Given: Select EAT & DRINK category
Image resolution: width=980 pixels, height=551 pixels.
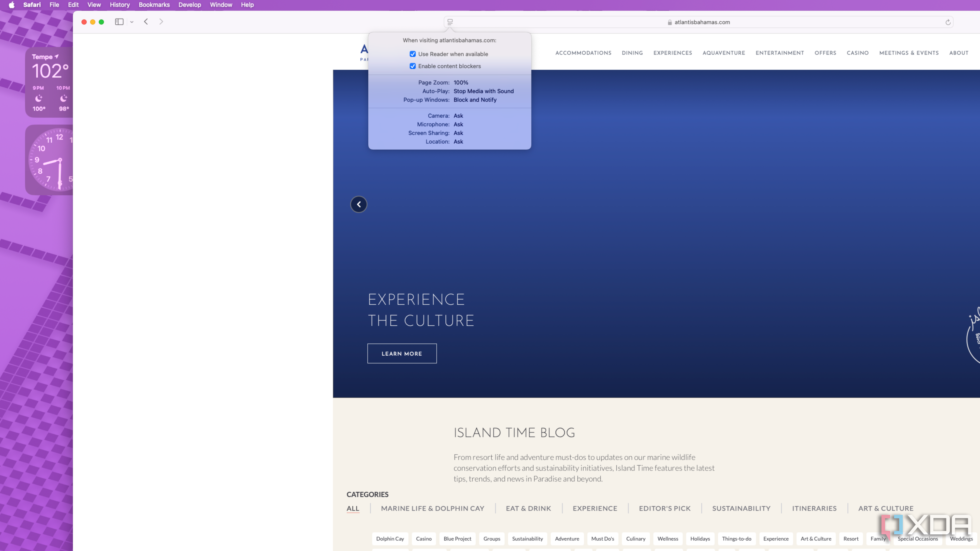Looking at the screenshot, I should coord(528,509).
